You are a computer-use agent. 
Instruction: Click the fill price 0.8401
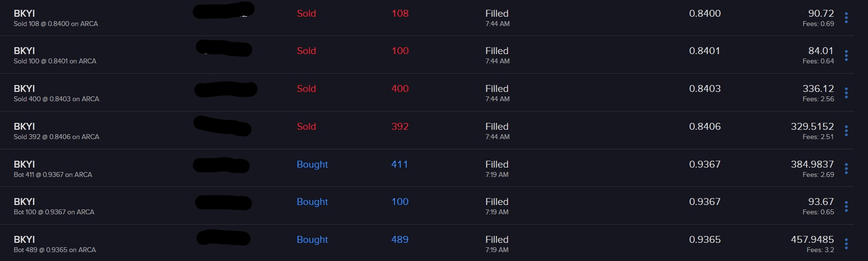[x=704, y=51]
